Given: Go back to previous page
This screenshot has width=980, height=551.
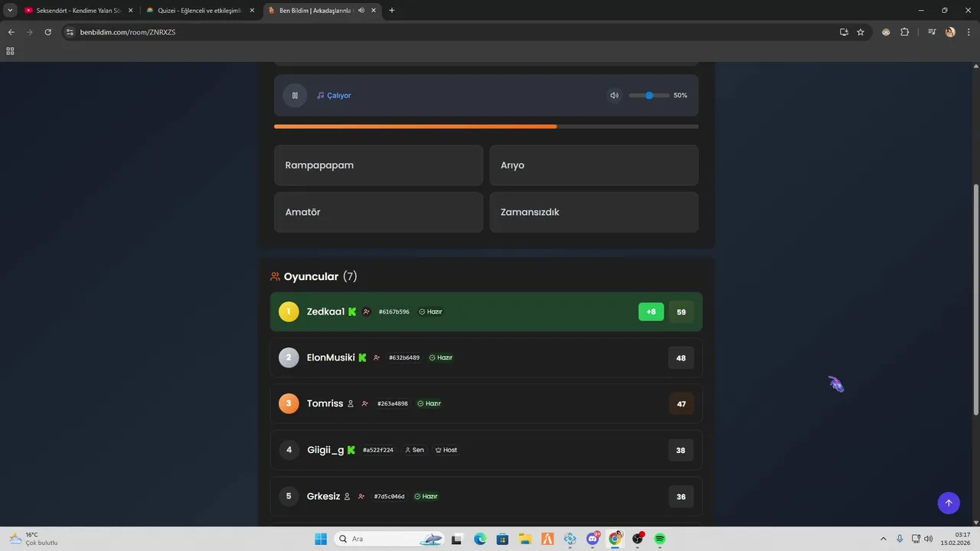Looking at the screenshot, I should (11, 32).
